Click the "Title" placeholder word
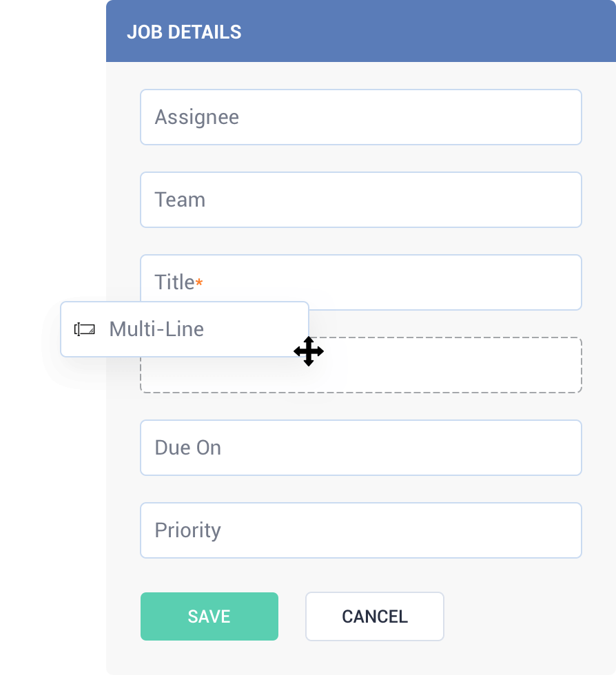Image resolution: width=616 pixels, height=675 pixels. [x=174, y=282]
